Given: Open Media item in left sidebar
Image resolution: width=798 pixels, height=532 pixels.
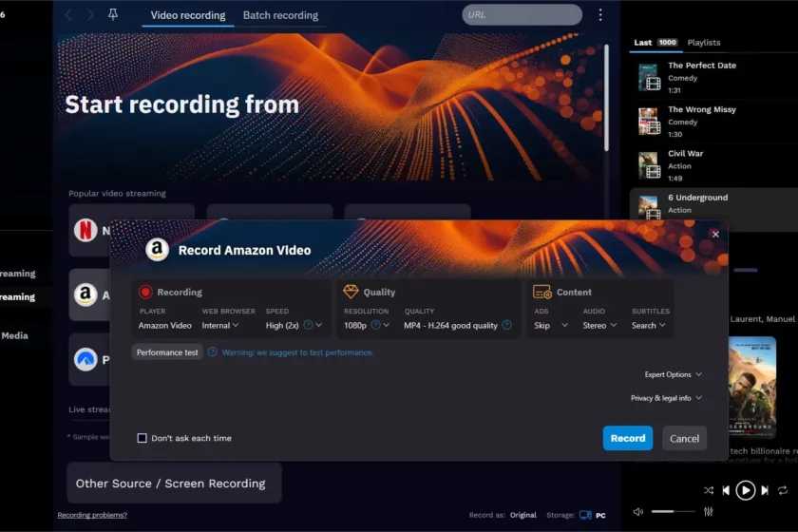Looking at the screenshot, I should tap(15, 335).
